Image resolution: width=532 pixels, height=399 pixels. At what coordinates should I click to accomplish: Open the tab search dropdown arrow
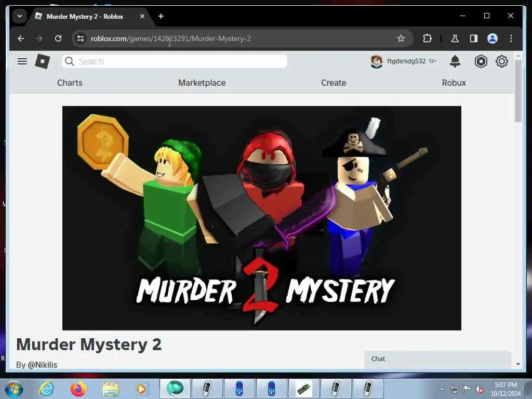tap(20, 16)
